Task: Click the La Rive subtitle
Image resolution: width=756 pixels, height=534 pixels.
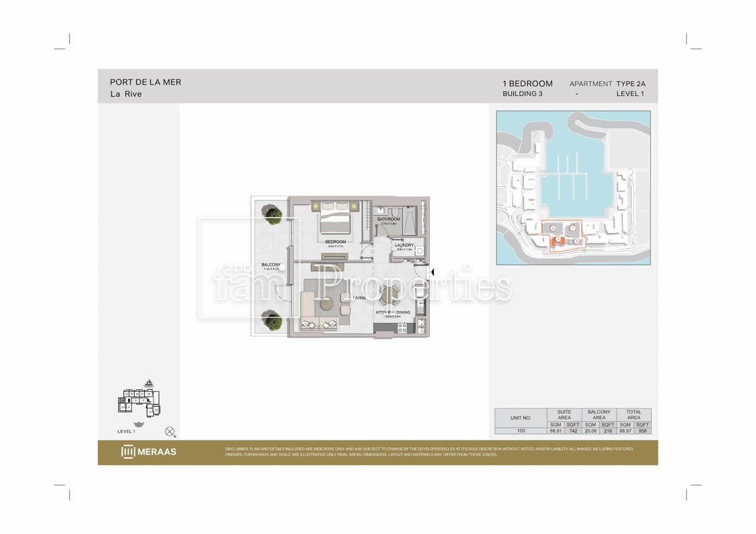Action: coord(126,94)
